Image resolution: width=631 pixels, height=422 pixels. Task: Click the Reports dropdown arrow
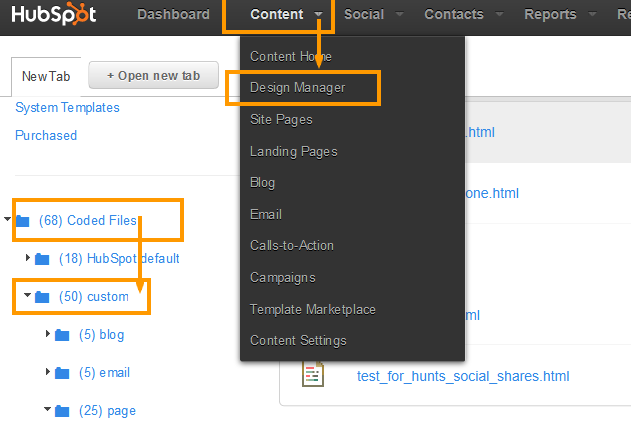tap(592, 14)
